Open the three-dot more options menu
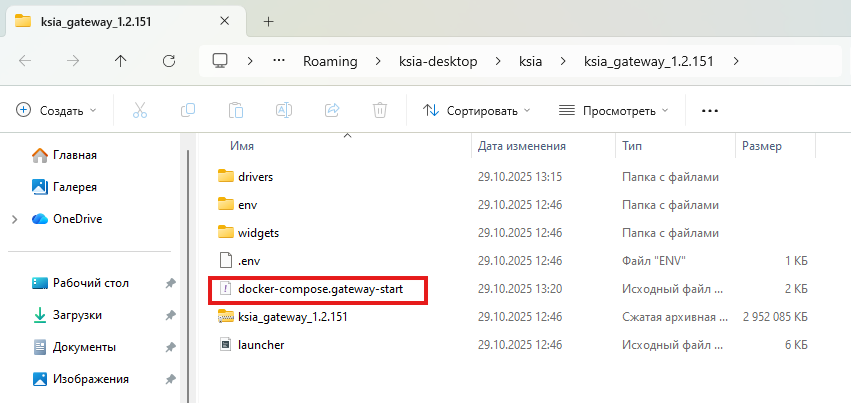The width and height of the screenshot is (851, 403). pyautogui.click(x=710, y=110)
